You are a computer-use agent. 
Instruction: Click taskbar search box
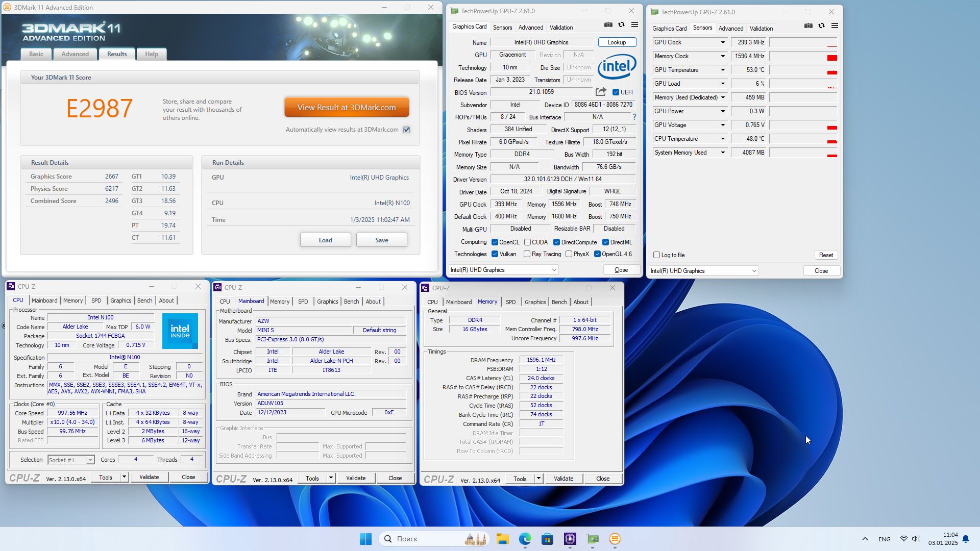(435, 539)
